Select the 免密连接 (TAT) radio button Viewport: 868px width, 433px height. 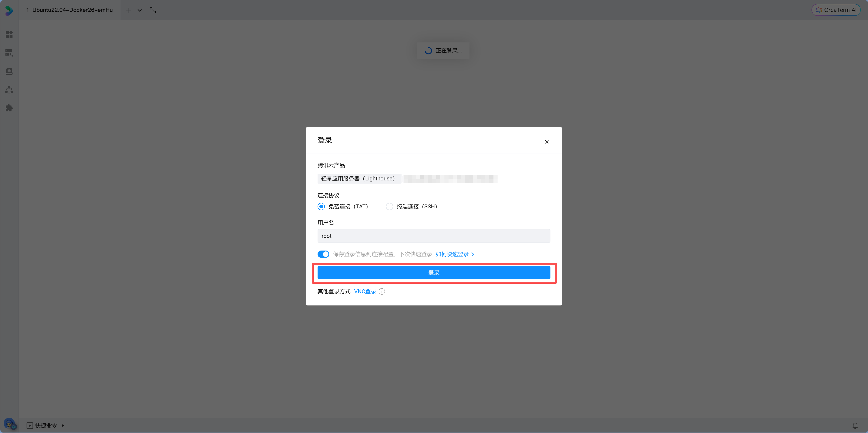(x=321, y=206)
